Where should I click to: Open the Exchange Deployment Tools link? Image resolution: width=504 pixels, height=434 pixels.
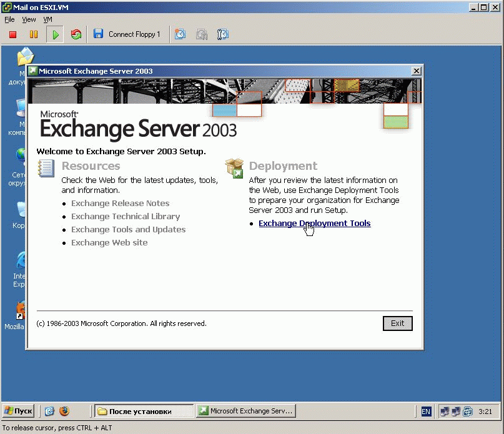[x=314, y=223]
